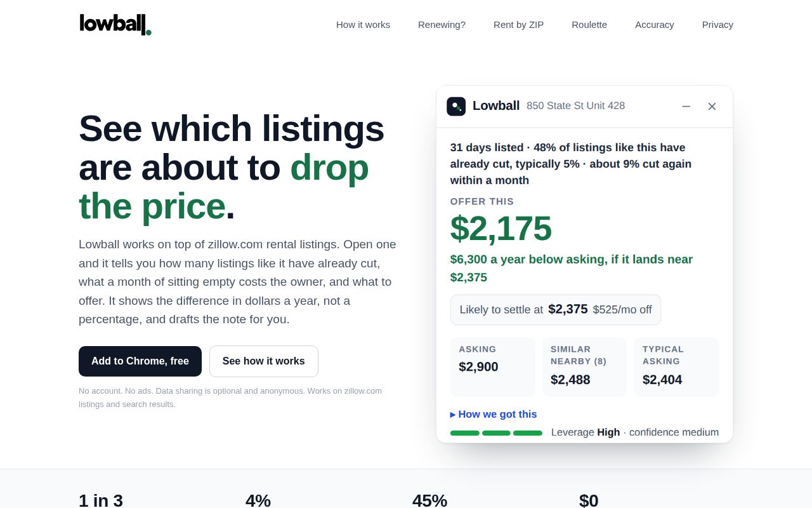
Task: Select the SIMILAR NEARBY (8) $2,488 card
Action: [584, 367]
